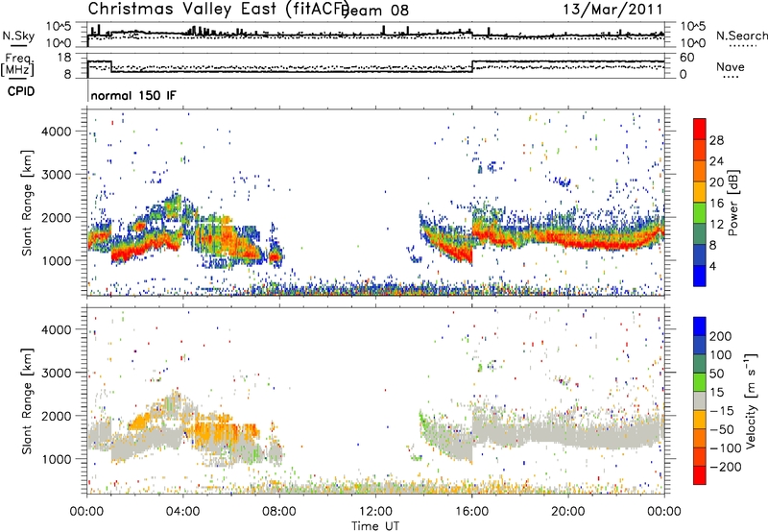The image size is (768, 532).
Task: Select the 'Beam 08' label
Action: pyautogui.click(x=375, y=11)
